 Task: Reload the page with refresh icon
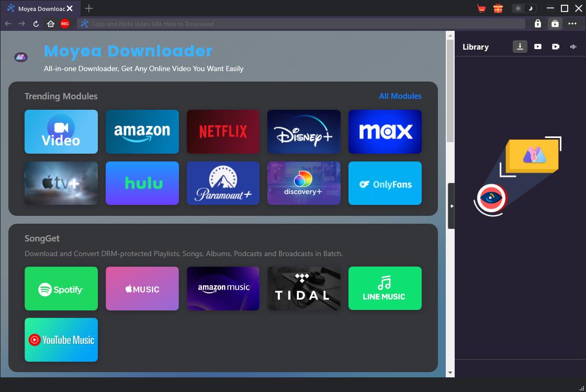point(36,24)
